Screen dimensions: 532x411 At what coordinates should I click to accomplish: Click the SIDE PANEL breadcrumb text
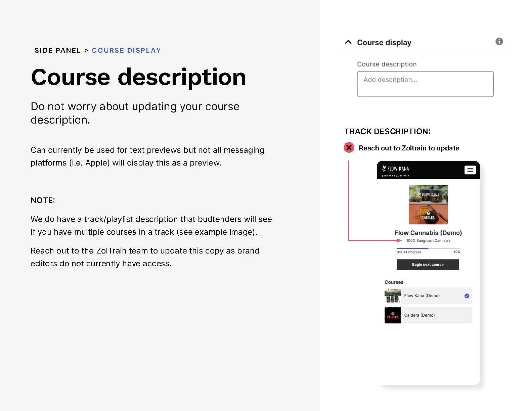point(57,50)
